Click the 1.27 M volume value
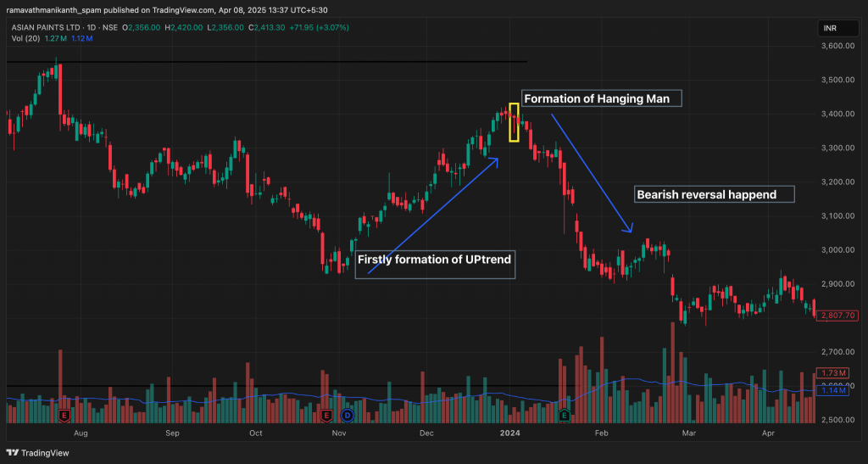This screenshot has height=464, width=868. [55, 38]
